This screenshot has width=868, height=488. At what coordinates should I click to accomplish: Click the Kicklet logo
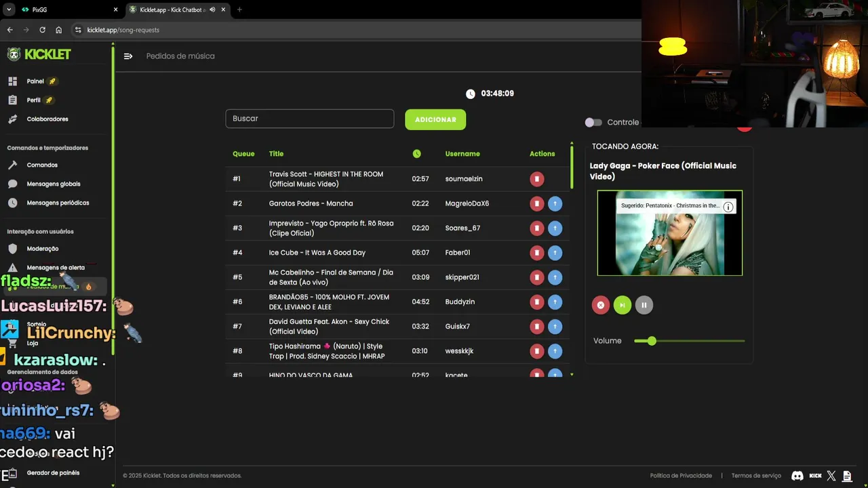click(x=39, y=54)
